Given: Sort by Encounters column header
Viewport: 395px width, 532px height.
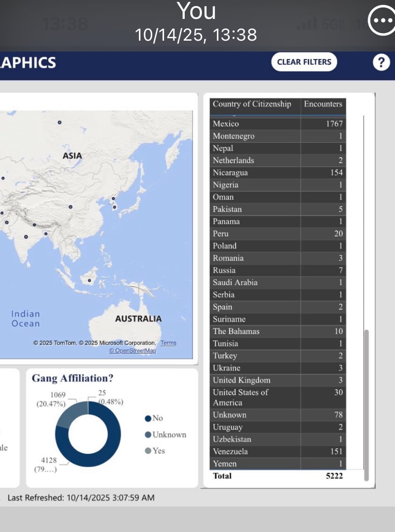Looking at the screenshot, I should click(x=323, y=104).
